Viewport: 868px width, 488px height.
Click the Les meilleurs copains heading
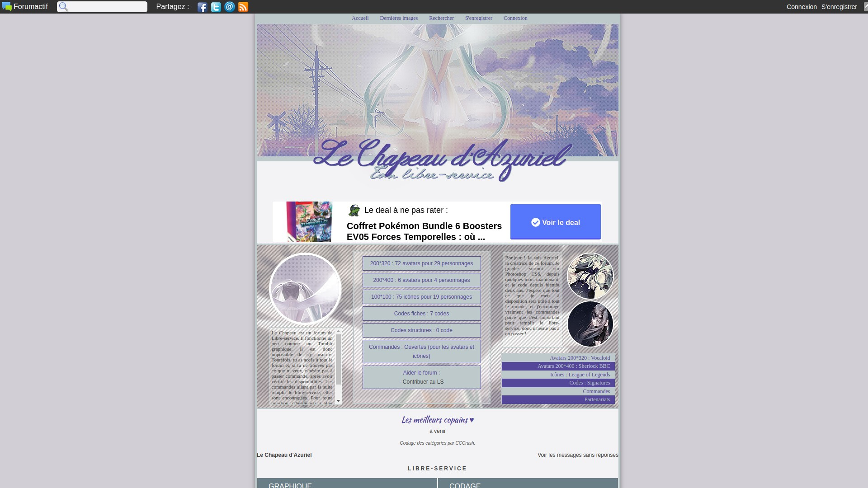point(438,420)
